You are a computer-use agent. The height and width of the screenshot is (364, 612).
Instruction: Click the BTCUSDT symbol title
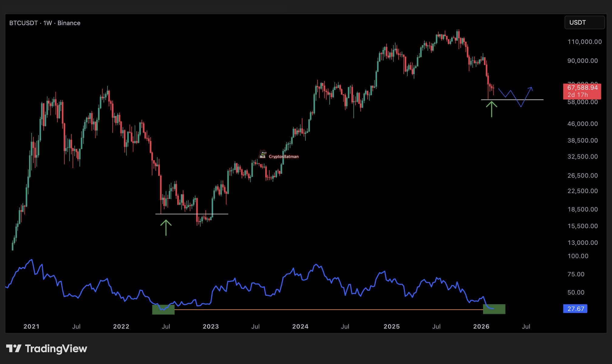23,23
